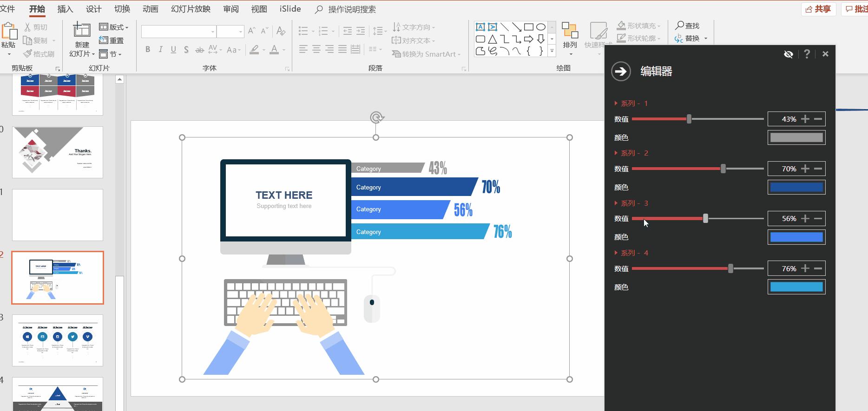Toggle Underline formatting
The image size is (868, 411).
click(x=173, y=50)
